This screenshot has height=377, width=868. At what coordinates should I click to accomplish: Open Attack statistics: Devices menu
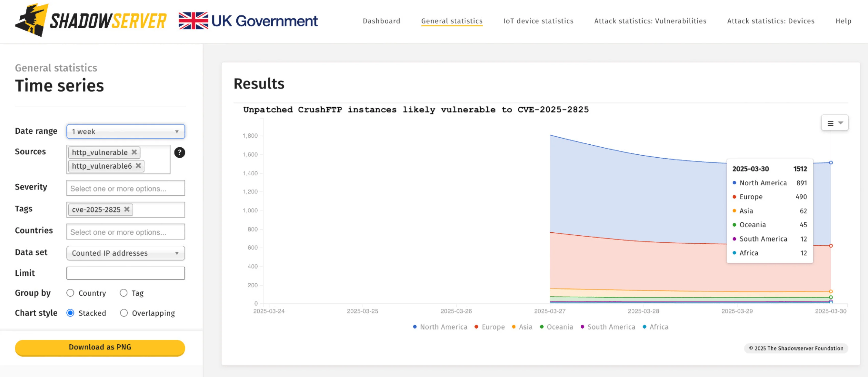(x=771, y=21)
